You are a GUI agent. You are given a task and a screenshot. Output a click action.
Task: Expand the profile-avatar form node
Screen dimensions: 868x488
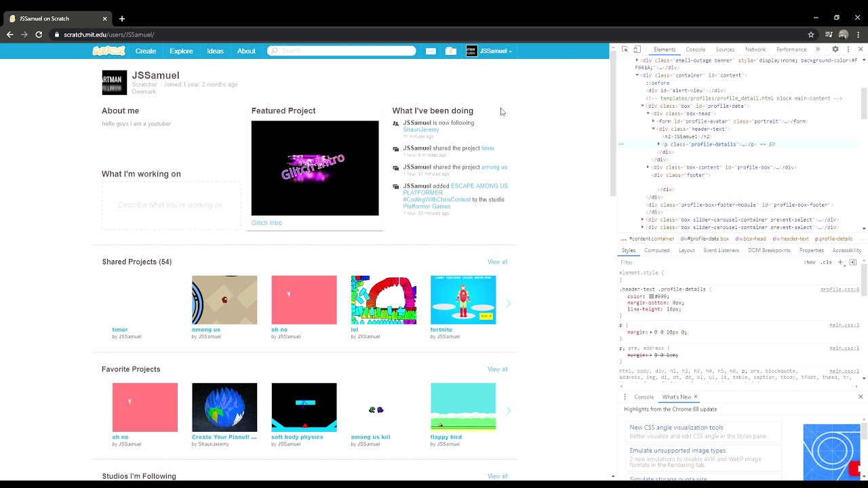(654, 121)
